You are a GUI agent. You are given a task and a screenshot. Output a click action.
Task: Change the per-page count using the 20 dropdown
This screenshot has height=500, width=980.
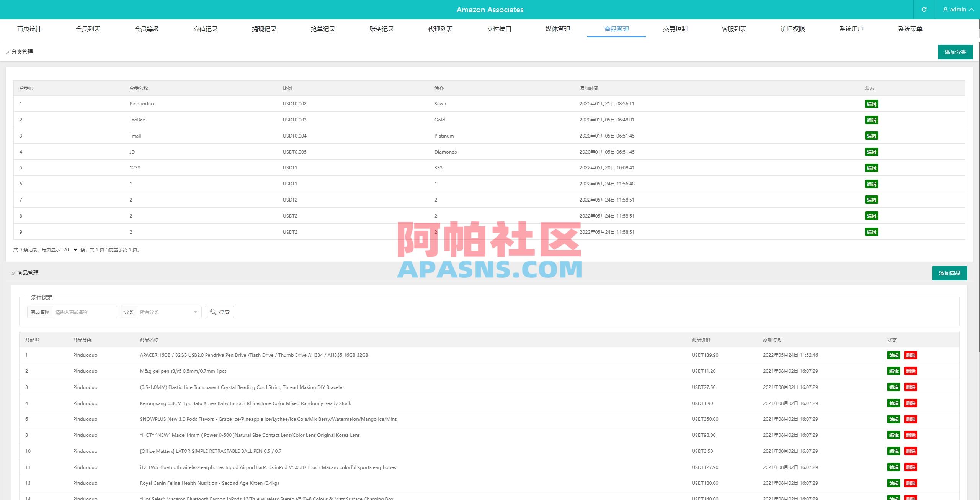coord(70,249)
